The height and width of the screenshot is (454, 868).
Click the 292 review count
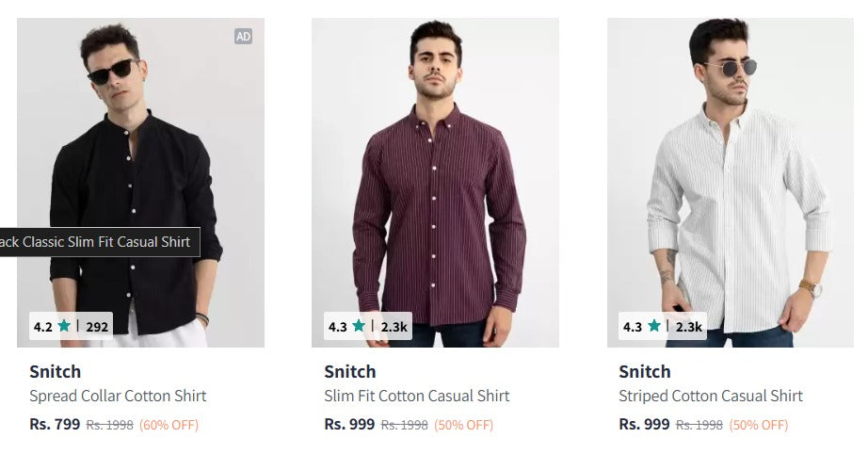point(97,328)
